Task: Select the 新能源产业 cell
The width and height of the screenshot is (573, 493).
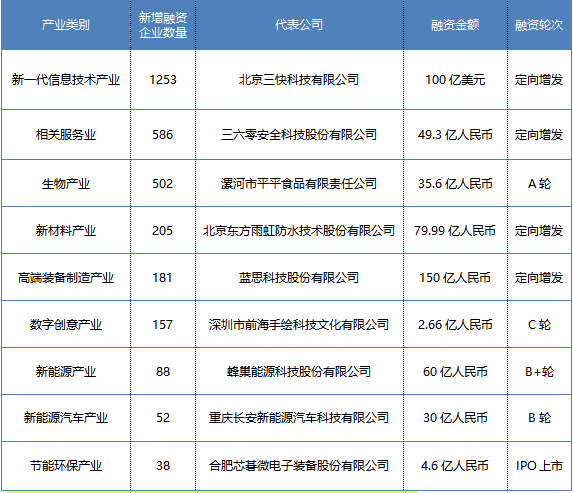Action: 66,372
